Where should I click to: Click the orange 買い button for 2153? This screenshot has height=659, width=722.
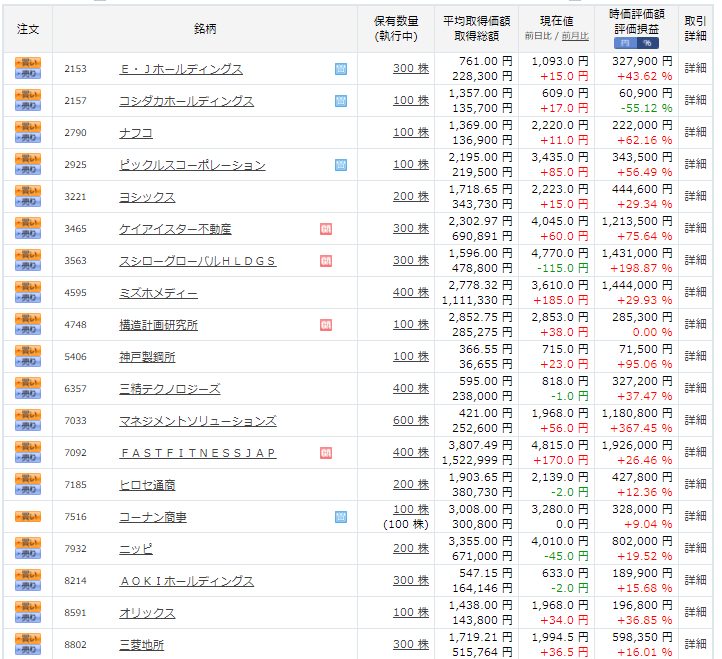pyautogui.click(x=28, y=63)
